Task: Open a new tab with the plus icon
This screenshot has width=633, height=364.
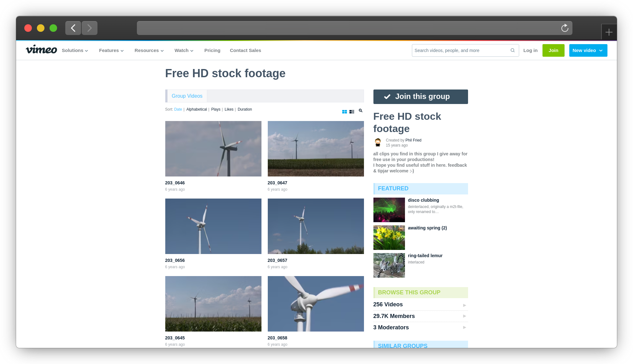Action: coord(609,32)
